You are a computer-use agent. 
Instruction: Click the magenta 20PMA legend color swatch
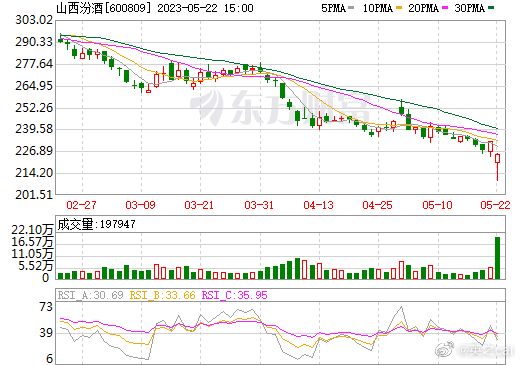coord(445,7)
